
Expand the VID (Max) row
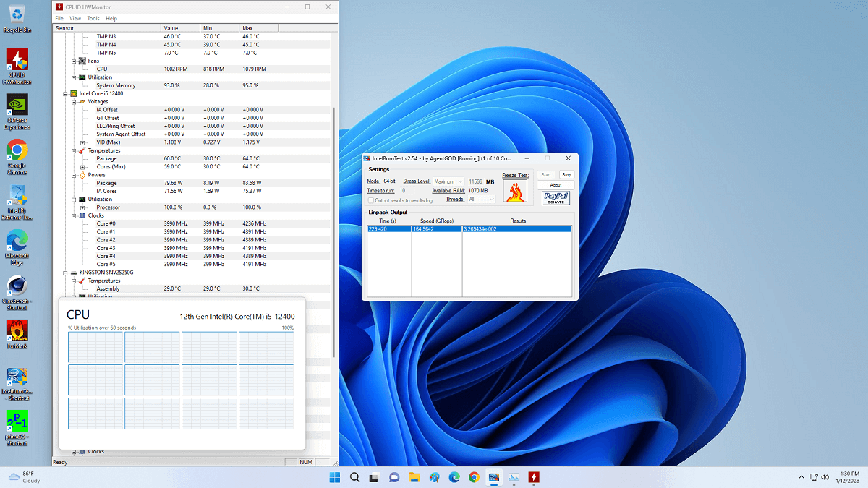82,142
